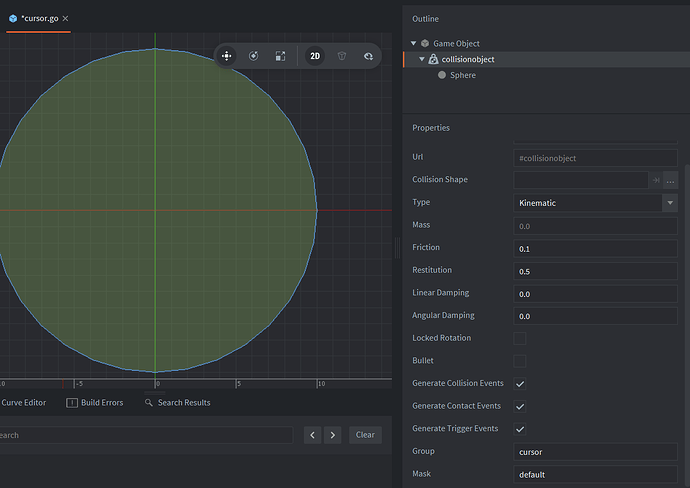Click the Restitution field with 0.5
The height and width of the screenshot is (488, 690).
(x=595, y=271)
